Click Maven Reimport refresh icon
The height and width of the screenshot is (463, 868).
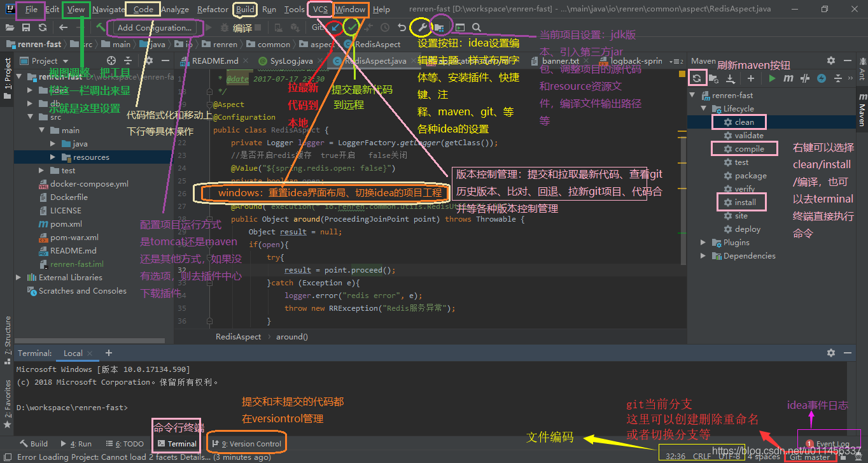click(x=697, y=78)
